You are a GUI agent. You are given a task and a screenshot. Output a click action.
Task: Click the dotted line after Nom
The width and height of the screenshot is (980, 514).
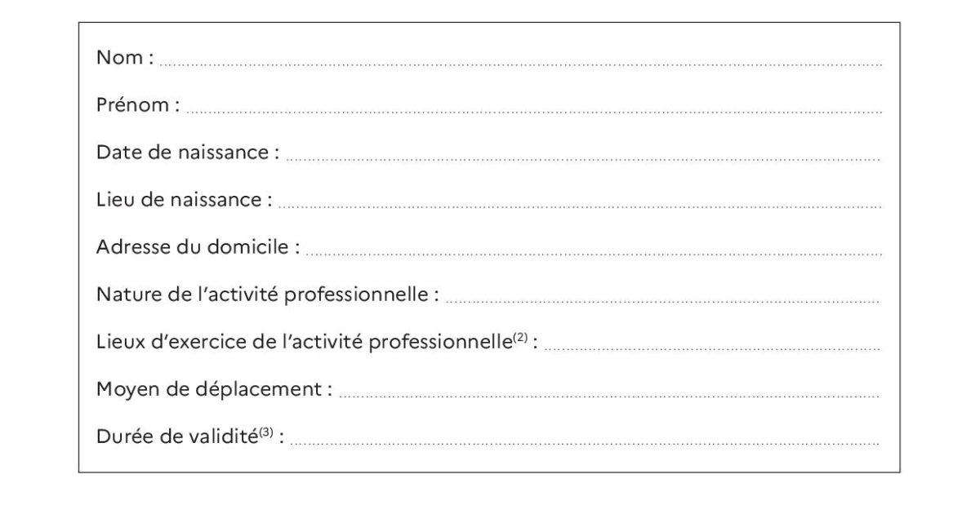(x=521, y=64)
